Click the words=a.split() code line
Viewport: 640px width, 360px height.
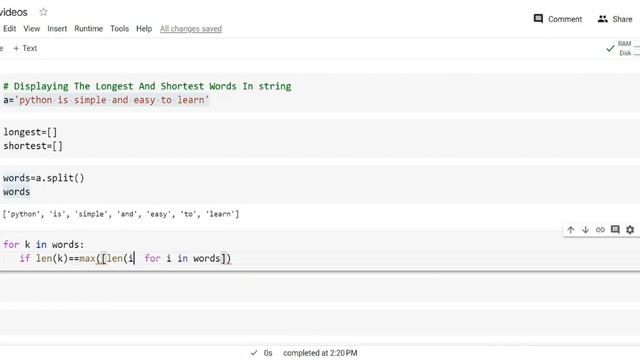44,178
